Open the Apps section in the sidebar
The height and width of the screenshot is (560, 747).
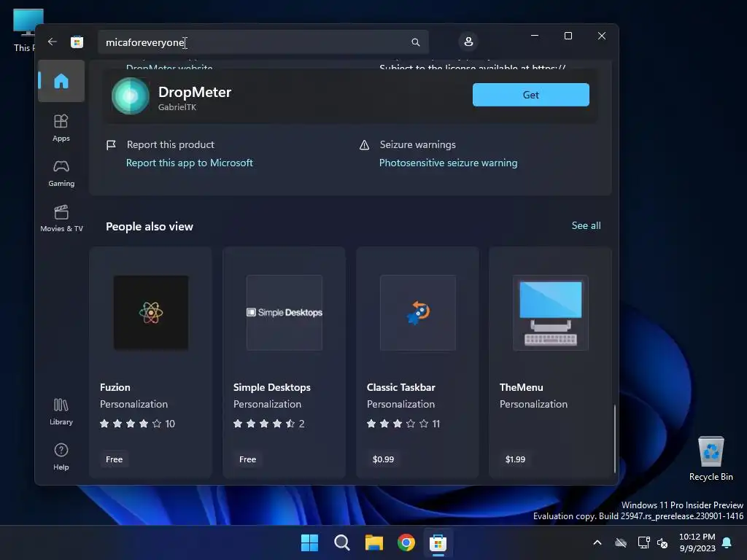pos(61,128)
